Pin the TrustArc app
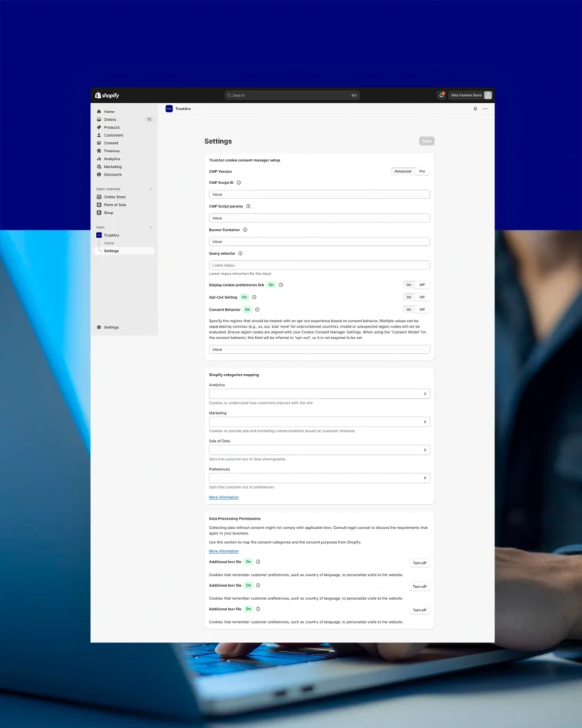 (x=475, y=109)
